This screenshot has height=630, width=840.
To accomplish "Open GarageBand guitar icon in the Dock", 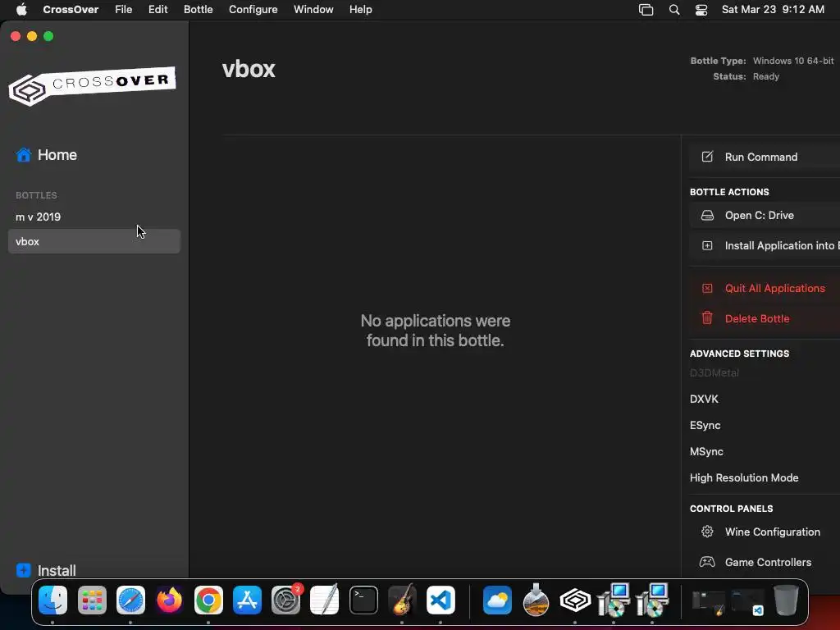I will (402, 600).
